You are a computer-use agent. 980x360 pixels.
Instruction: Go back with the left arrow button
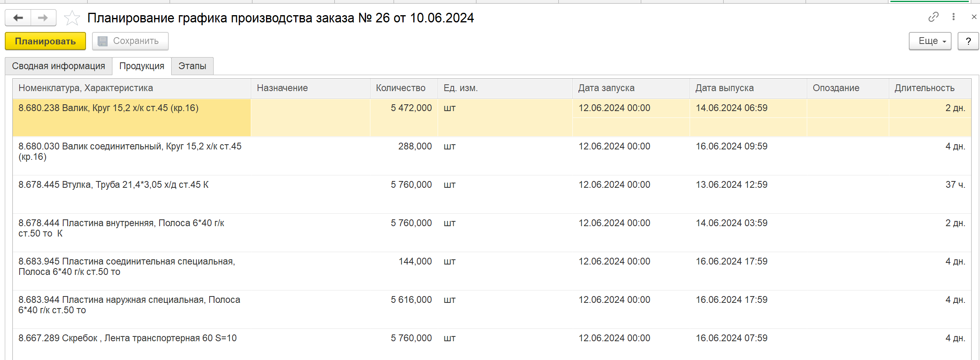click(x=18, y=18)
